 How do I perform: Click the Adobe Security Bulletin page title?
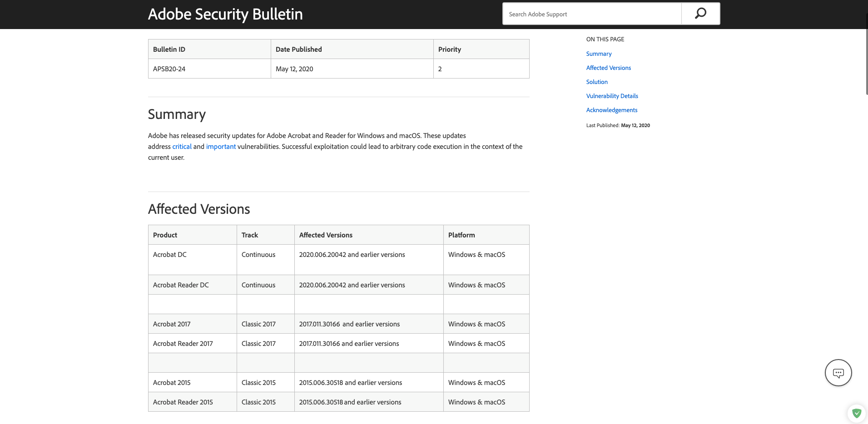[x=225, y=14]
